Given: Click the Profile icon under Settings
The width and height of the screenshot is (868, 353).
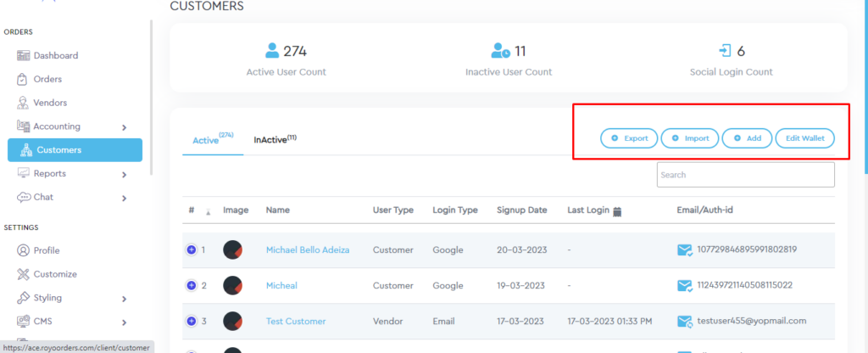Looking at the screenshot, I should point(23,251).
